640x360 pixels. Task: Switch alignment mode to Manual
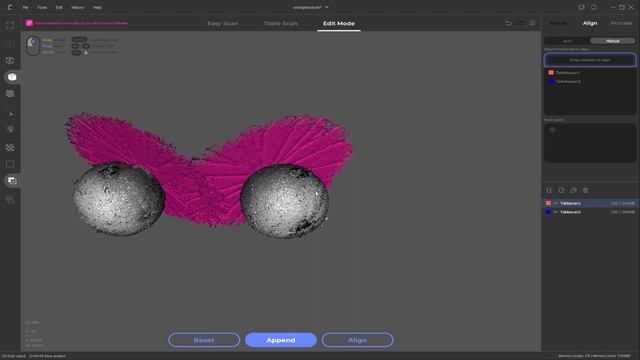(613, 41)
